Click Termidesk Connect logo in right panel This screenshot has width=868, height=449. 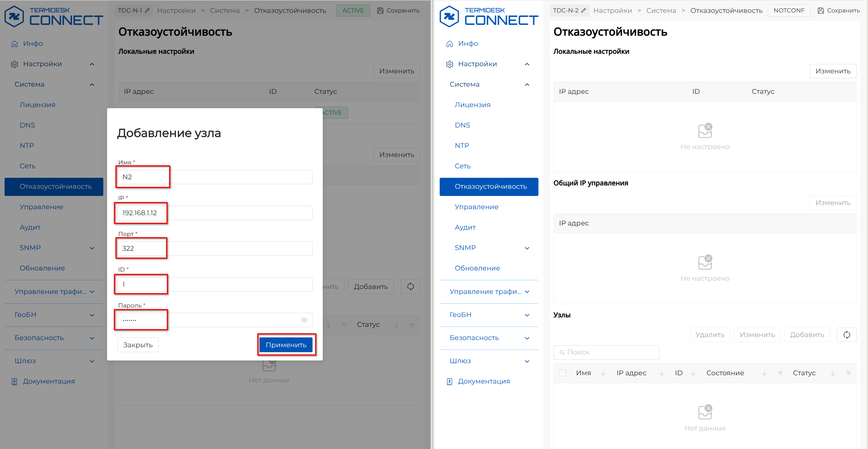tap(489, 16)
